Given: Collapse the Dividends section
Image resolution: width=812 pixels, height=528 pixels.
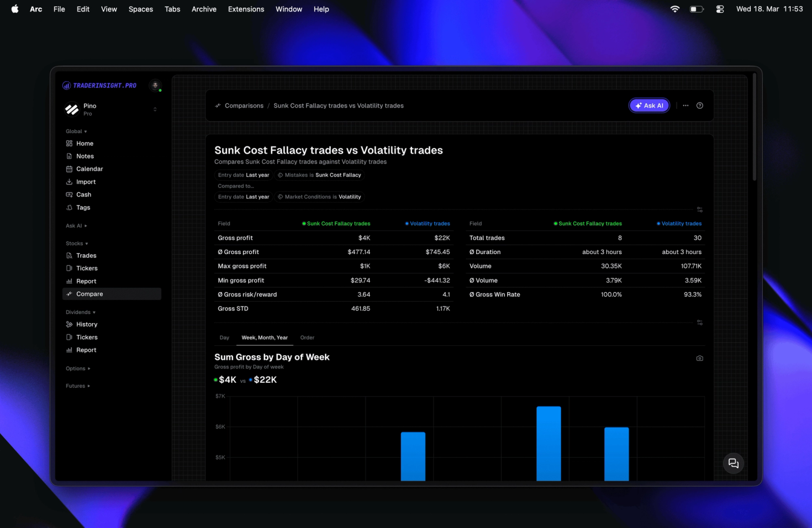Looking at the screenshot, I should [x=81, y=313].
